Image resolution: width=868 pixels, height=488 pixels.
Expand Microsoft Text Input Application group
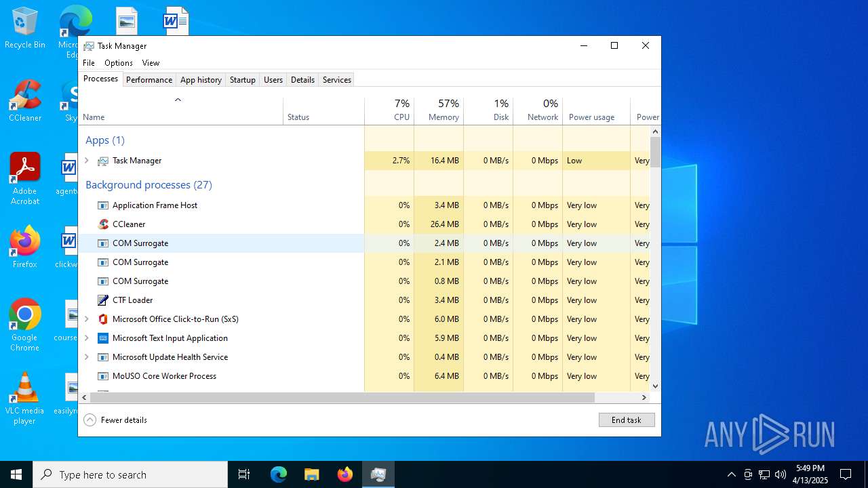coord(87,338)
